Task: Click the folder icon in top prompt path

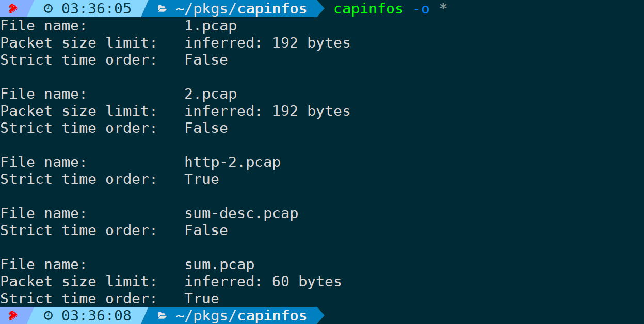Action: click(162, 9)
